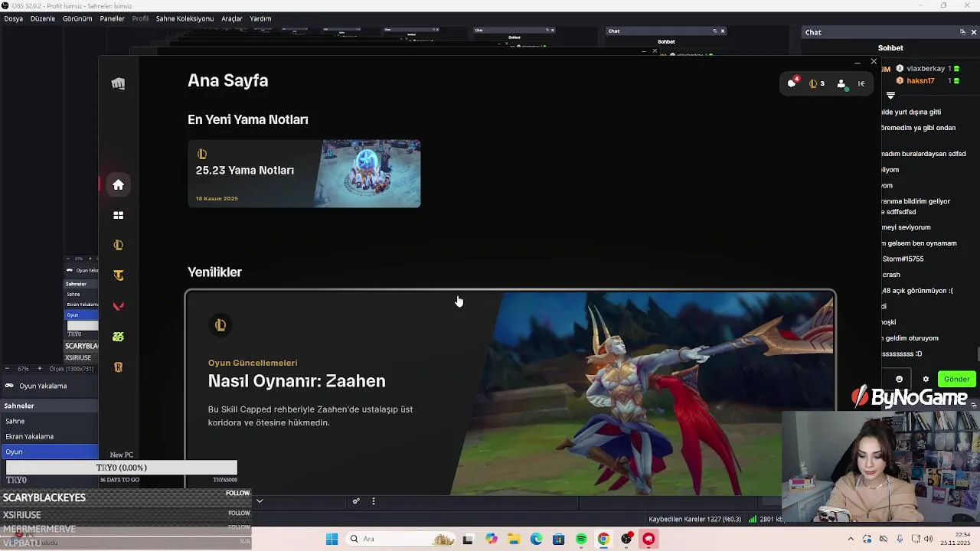Click the Windows Start button
This screenshot has width=980, height=551.
(332, 539)
